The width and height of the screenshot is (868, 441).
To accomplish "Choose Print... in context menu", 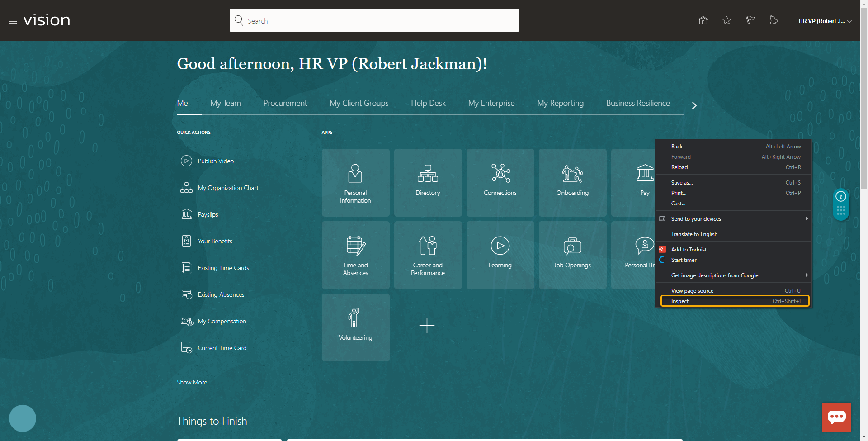I will (733, 193).
